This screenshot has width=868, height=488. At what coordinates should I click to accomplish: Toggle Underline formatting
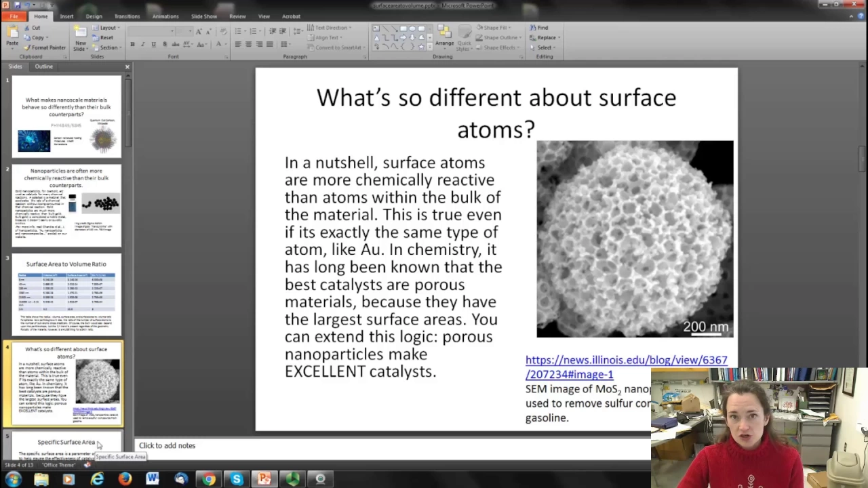153,45
